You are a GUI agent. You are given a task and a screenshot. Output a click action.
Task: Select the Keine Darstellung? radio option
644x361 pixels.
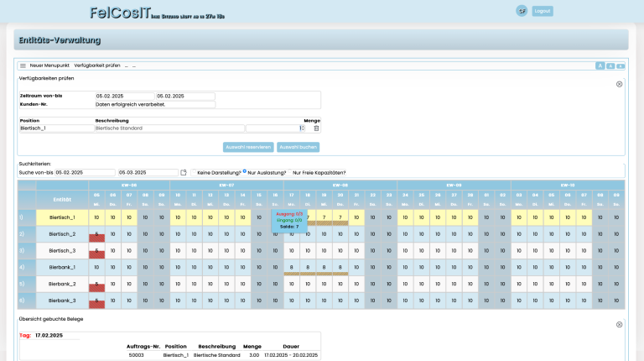(195, 172)
